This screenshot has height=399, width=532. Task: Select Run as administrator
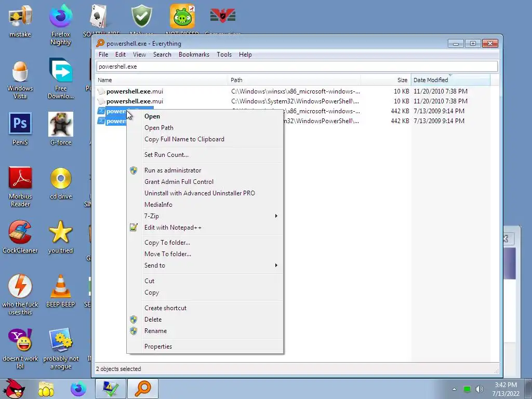click(205, 170)
